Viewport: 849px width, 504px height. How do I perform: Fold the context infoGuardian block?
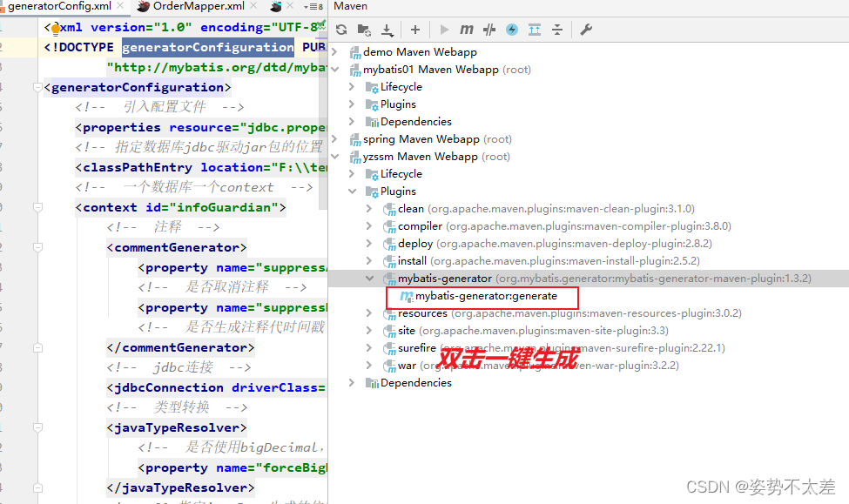coord(37,207)
